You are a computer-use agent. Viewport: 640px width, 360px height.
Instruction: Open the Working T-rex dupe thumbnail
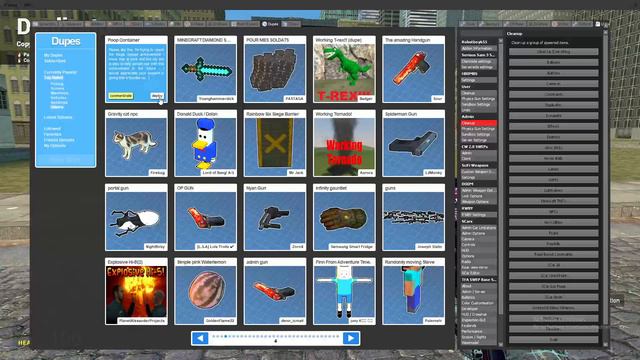pos(344,69)
